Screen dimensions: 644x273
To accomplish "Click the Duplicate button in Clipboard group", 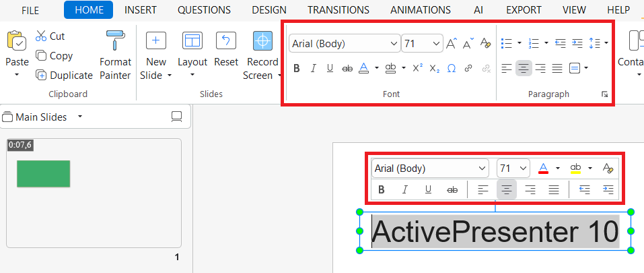I will (64, 75).
